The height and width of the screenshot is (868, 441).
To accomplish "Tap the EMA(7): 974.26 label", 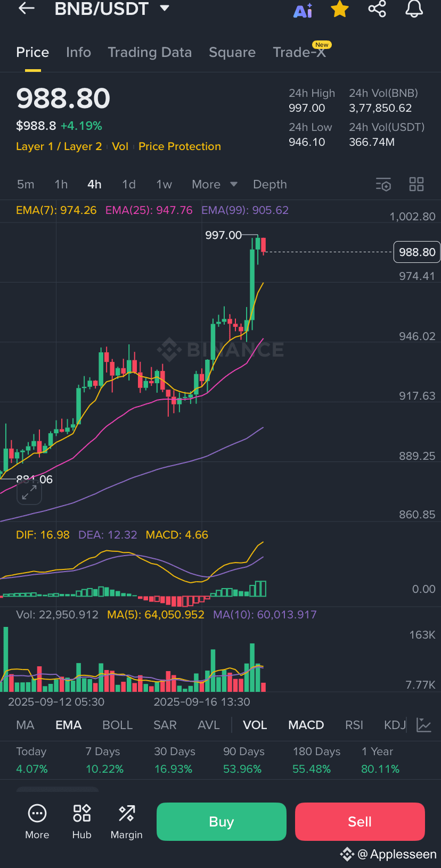I will [x=56, y=210].
